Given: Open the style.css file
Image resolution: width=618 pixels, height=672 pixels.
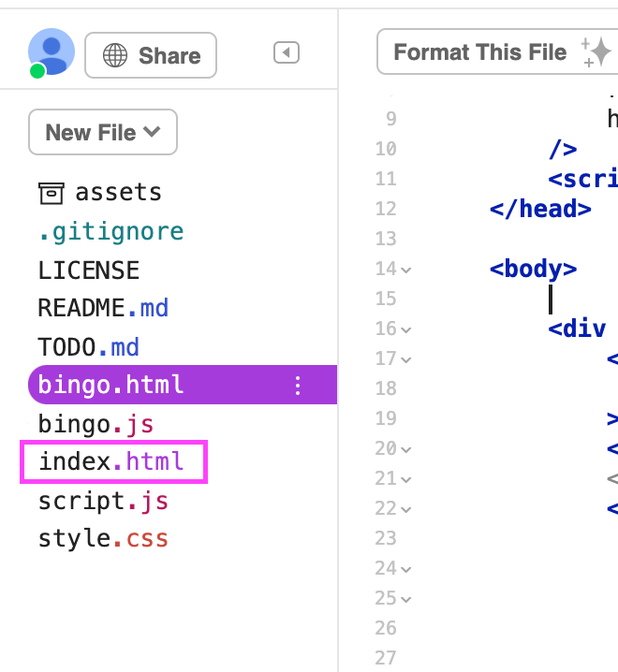Looking at the screenshot, I should point(103,539).
